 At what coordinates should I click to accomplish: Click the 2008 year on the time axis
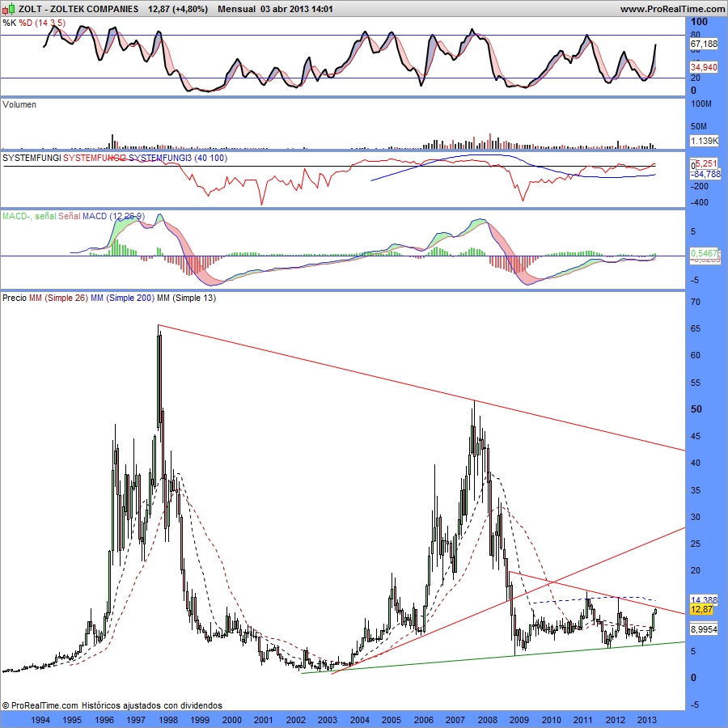tap(488, 720)
